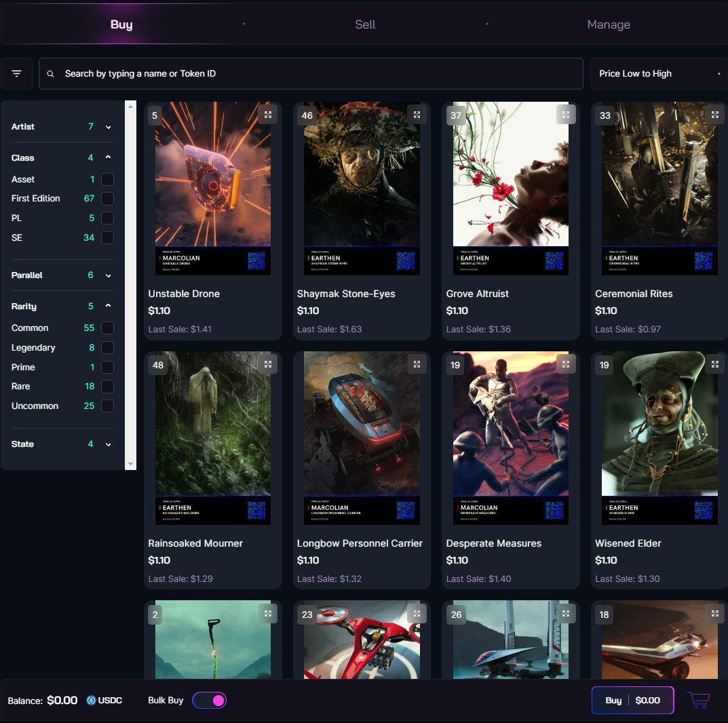Viewport: 728px width, 723px height.
Task: Check the Uncommon rarity checkbox
Action: pos(107,406)
